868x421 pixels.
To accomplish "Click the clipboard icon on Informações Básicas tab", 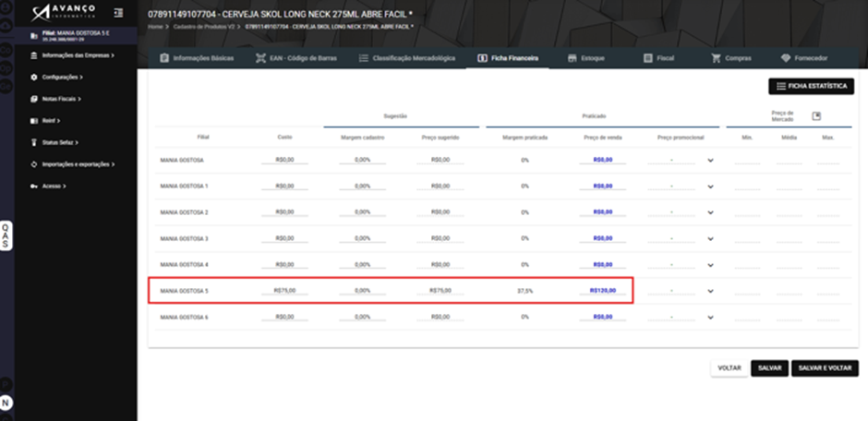I will coord(163,58).
